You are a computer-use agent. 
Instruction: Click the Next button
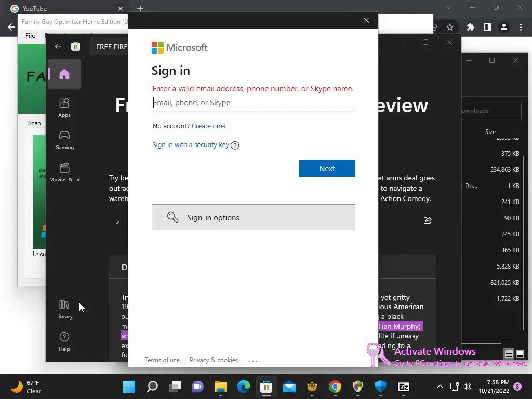pos(327,168)
